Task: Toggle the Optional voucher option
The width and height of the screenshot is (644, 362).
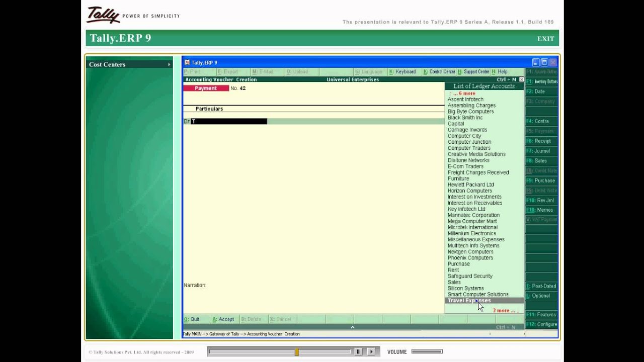Action: (x=541, y=296)
